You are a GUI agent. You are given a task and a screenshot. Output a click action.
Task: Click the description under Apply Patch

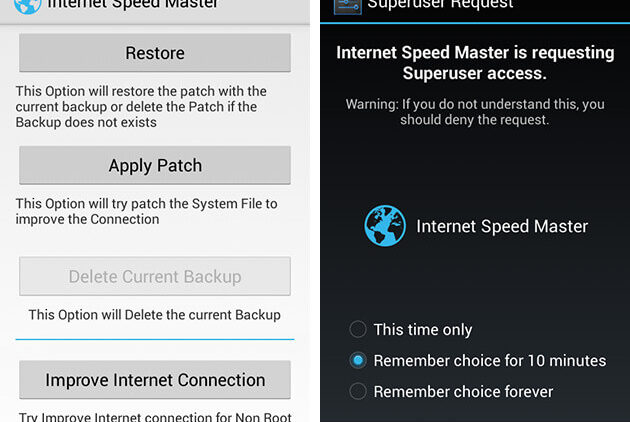pos(146,211)
